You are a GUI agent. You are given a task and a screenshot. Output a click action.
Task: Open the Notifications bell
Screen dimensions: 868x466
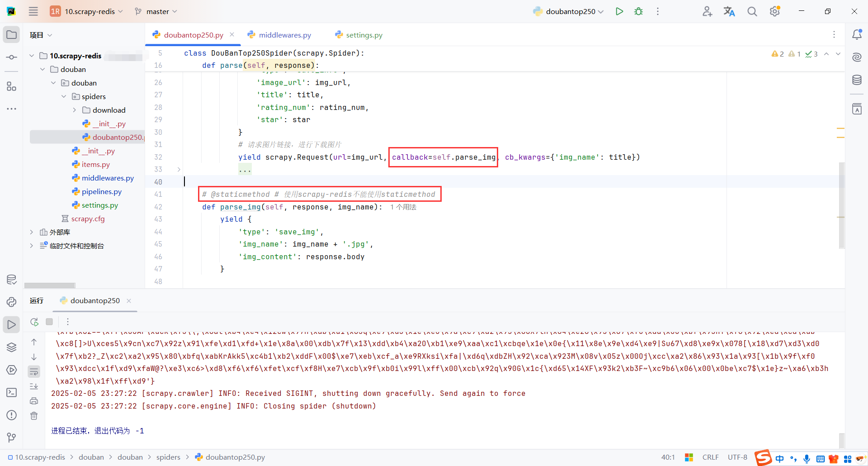tap(857, 34)
